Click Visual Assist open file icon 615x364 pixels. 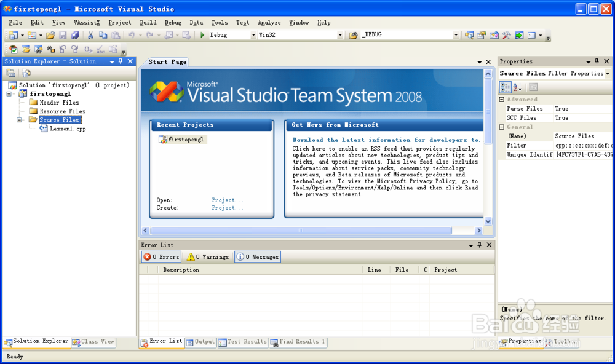click(x=26, y=49)
